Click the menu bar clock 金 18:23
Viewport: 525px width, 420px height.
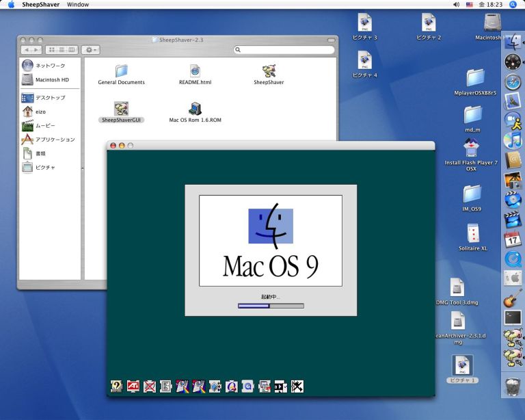coord(491,4)
